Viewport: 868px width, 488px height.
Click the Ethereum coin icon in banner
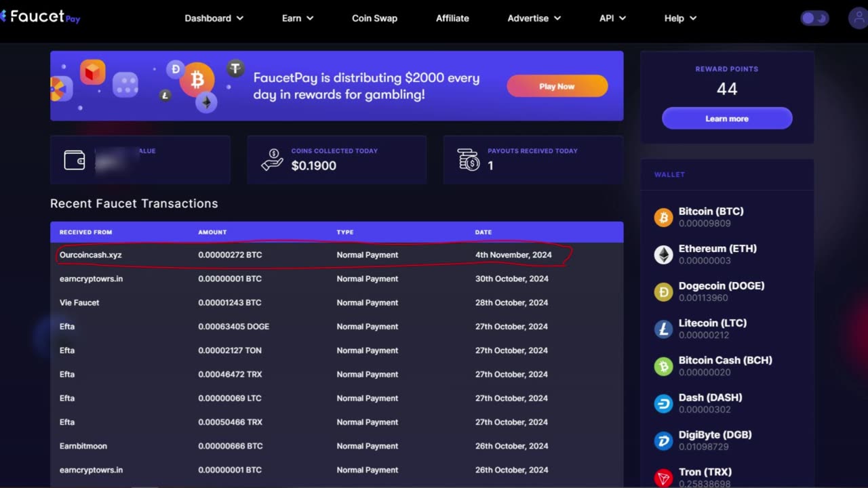point(206,103)
